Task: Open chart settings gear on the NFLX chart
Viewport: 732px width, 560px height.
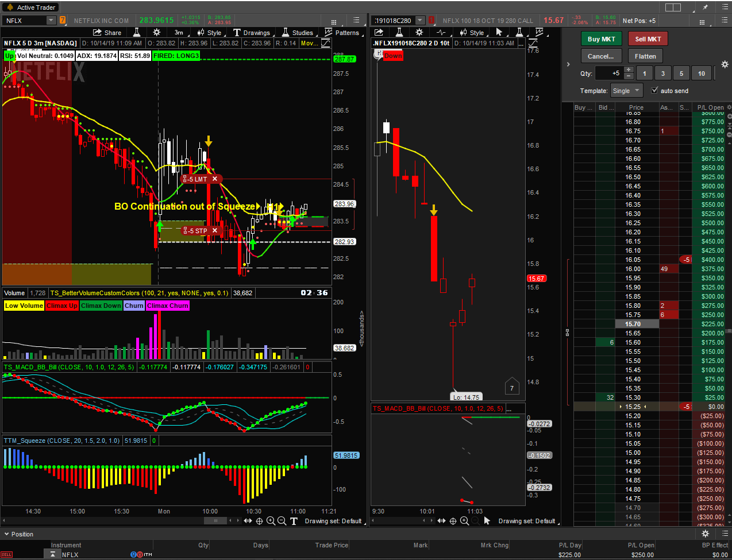Action: click(x=156, y=33)
